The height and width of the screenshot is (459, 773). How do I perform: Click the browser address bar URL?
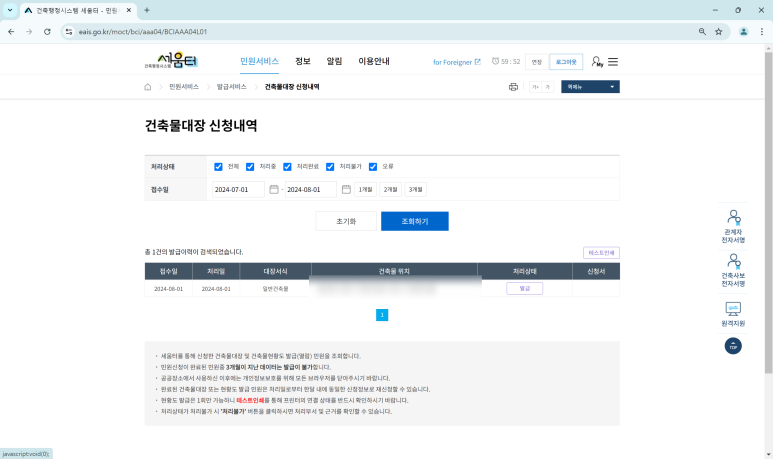click(x=143, y=32)
